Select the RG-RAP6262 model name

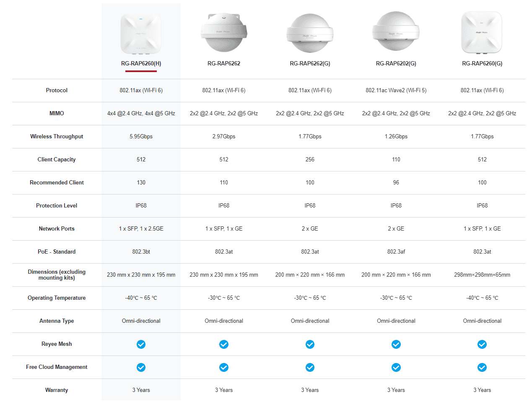pos(224,63)
